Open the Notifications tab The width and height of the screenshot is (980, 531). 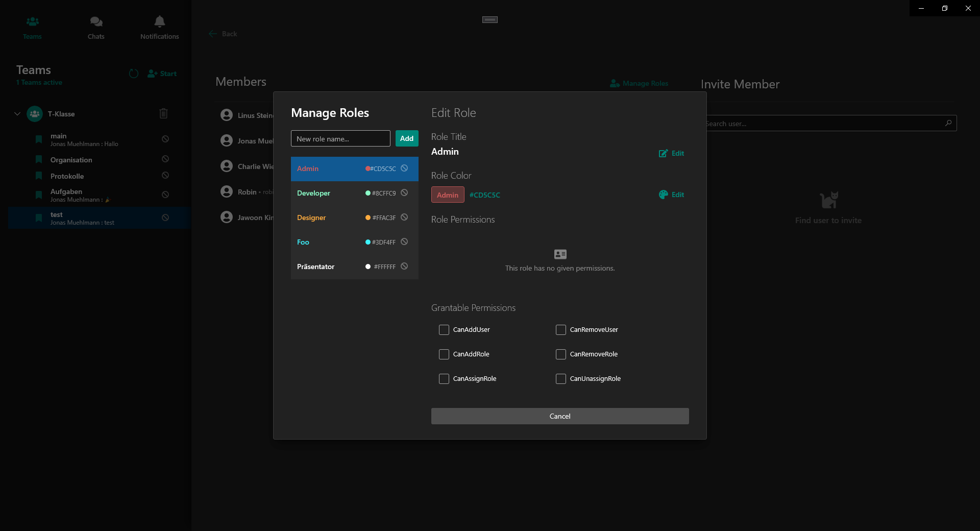pos(160,28)
